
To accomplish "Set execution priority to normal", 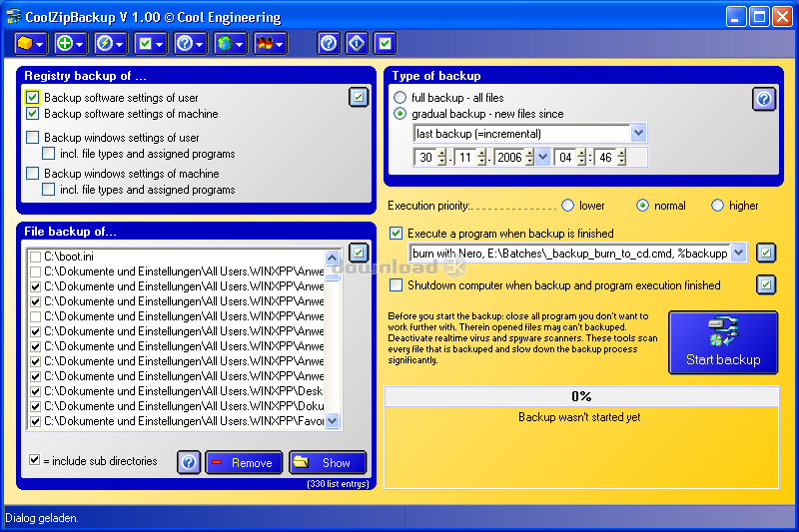I will [x=642, y=206].
